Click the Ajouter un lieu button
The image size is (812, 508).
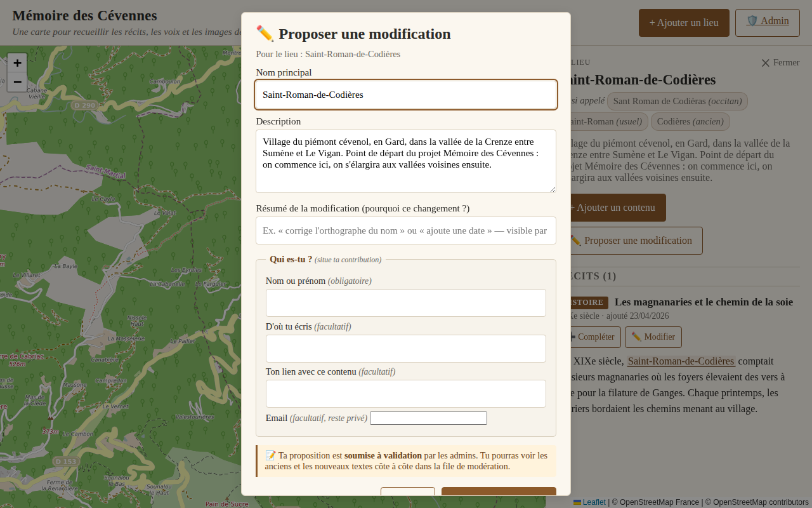[684, 22]
